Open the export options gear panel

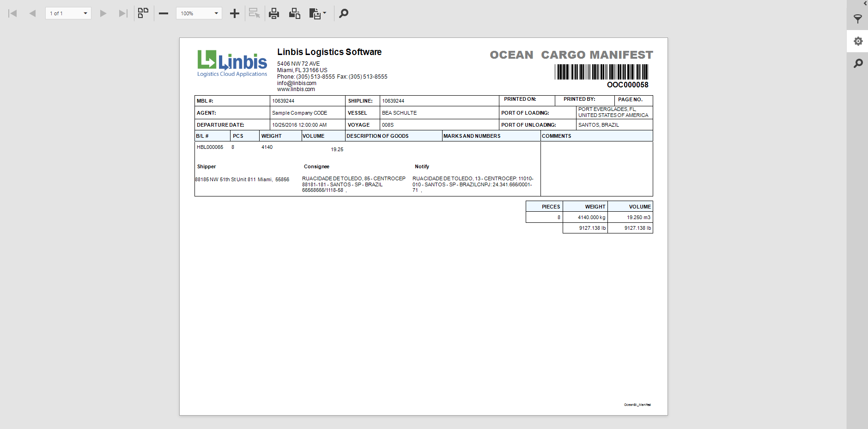858,41
